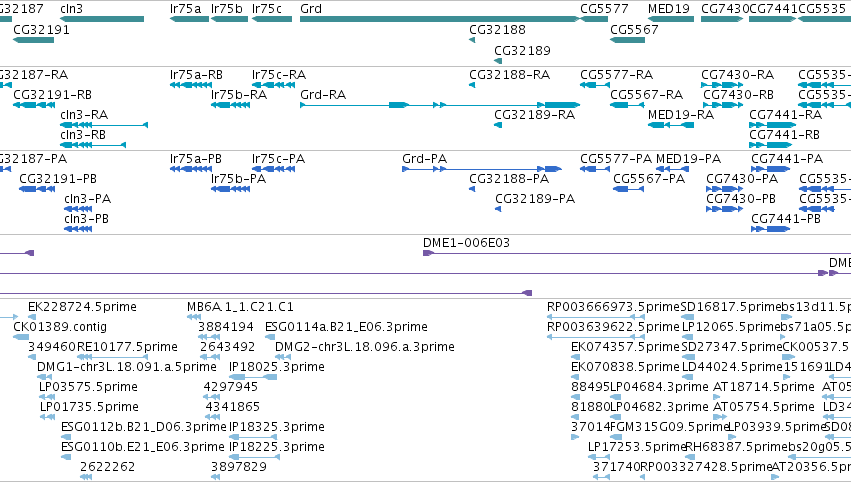The width and height of the screenshot is (851, 482).
Task: Click the cln3-RA transcript label
Action: pos(84,115)
